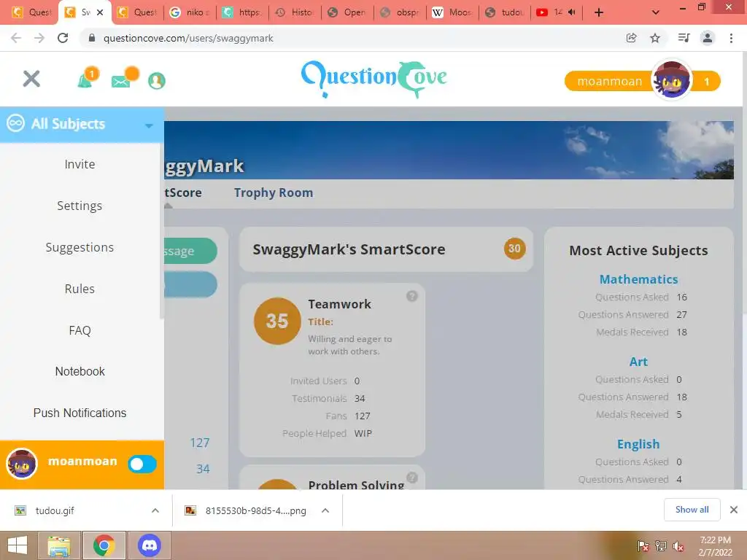Open the tudou.gif download options chevron
Viewport: 747px width, 560px height.
click(155, 510)
